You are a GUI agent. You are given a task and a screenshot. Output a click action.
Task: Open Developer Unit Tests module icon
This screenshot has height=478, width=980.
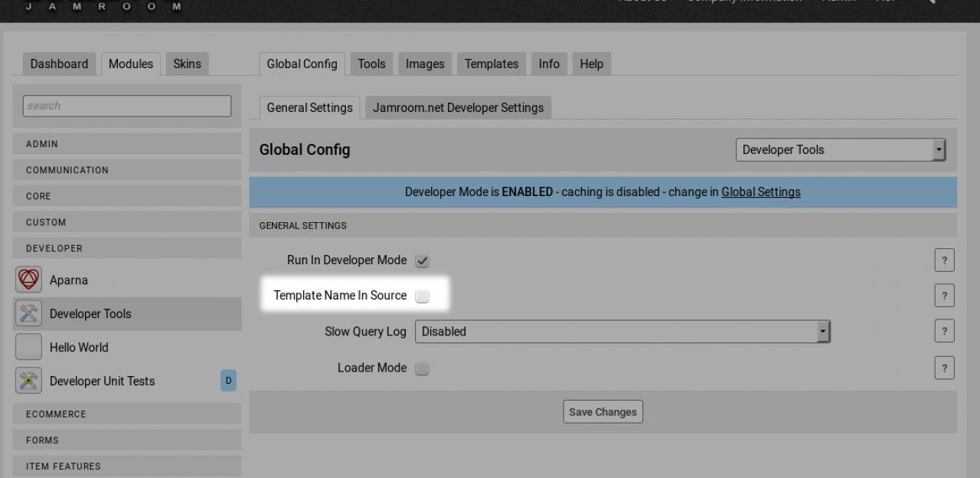[x=28, y=381]
